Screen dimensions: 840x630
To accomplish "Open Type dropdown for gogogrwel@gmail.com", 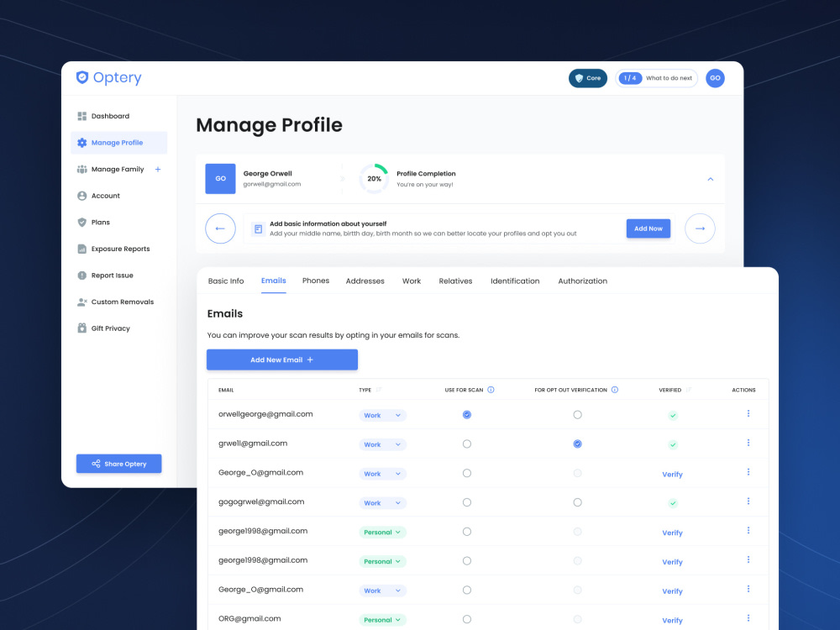I will click(382, 503).
